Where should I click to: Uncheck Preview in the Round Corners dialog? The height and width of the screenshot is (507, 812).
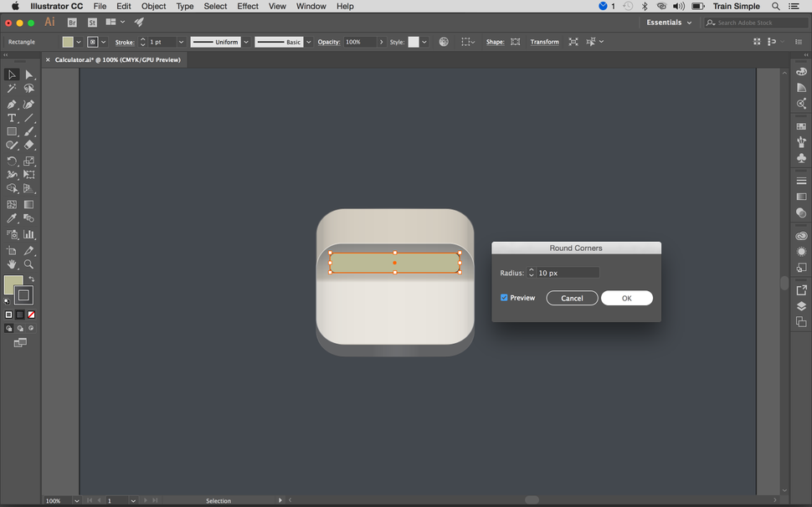[x=504, y=298]
